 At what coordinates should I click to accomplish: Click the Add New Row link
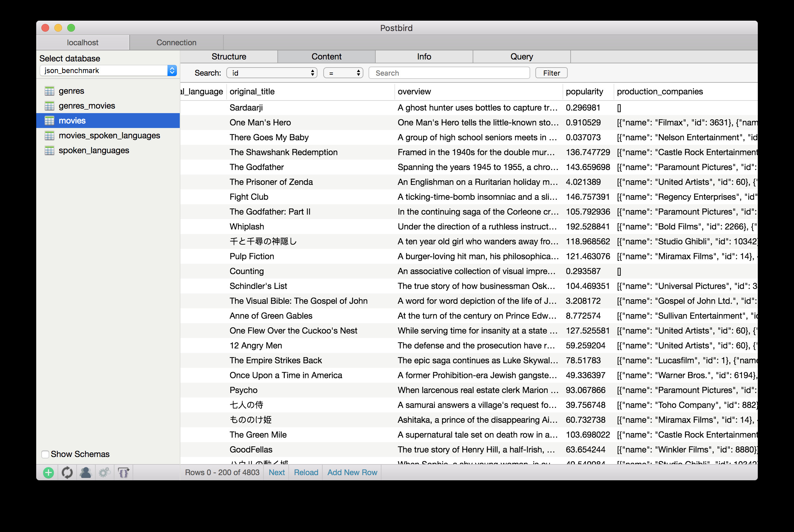coord(352,472)
